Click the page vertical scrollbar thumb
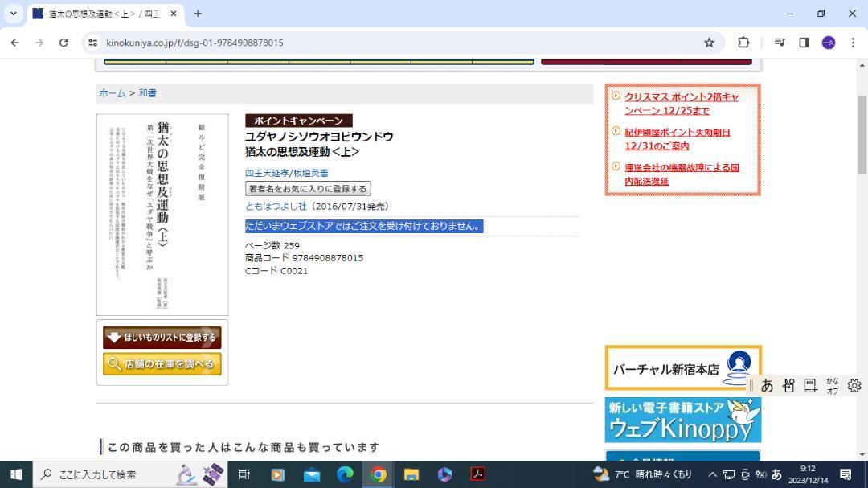Image resolution: width=868 pixels, height=488 pixels. [x=862, y=134]
